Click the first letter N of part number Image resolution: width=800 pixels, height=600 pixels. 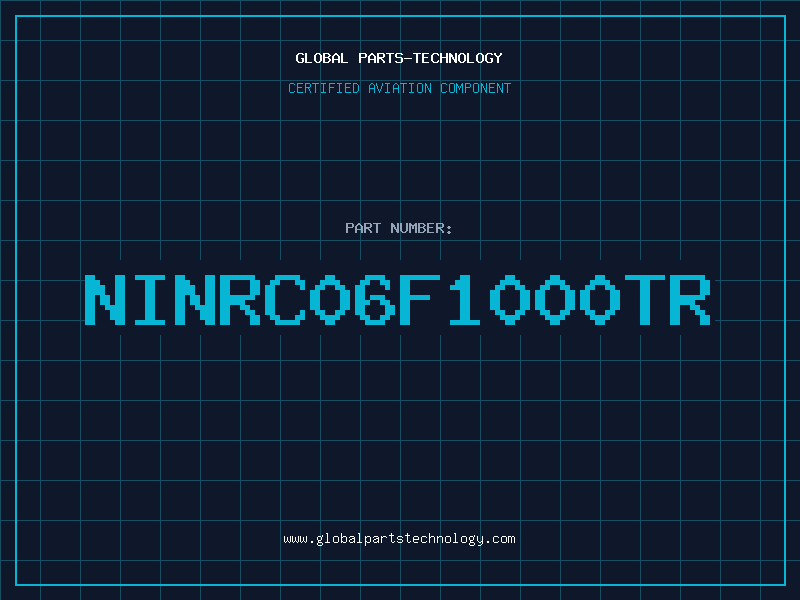105,300
